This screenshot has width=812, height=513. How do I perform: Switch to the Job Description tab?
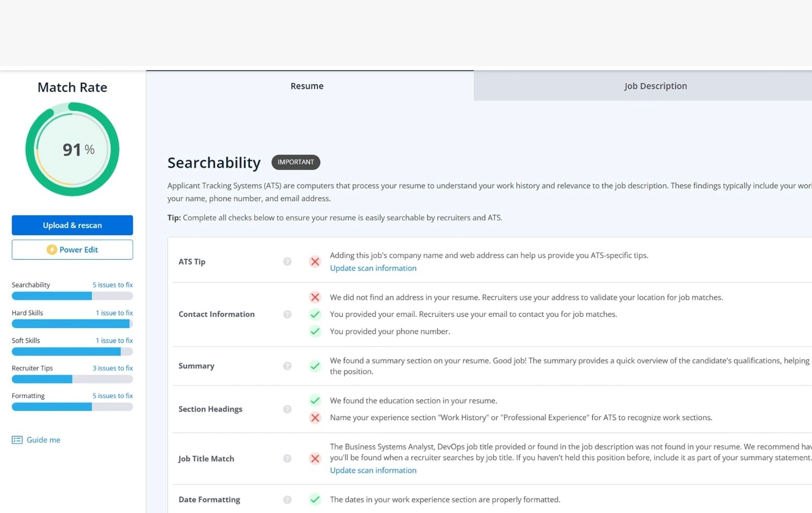pos(655,86)
